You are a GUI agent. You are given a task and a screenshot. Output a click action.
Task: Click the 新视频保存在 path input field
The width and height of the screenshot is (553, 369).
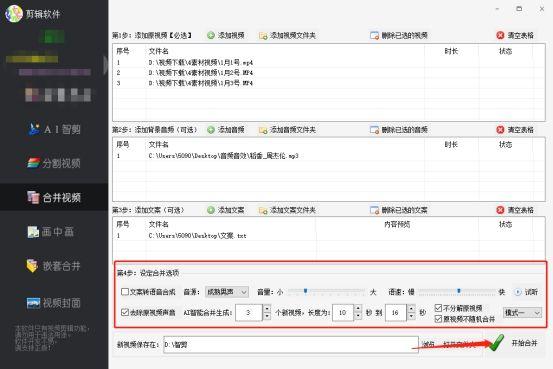tap(291, 345)
